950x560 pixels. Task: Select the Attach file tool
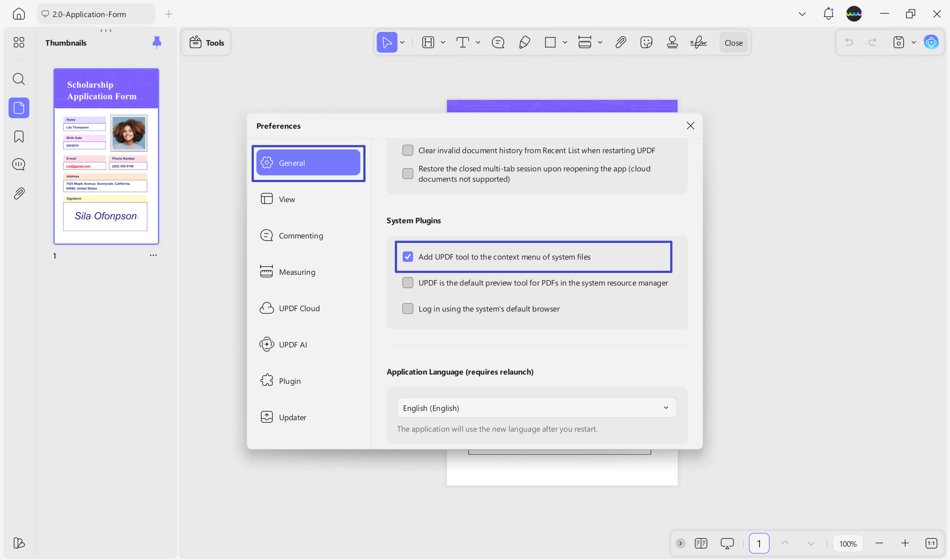620,42
